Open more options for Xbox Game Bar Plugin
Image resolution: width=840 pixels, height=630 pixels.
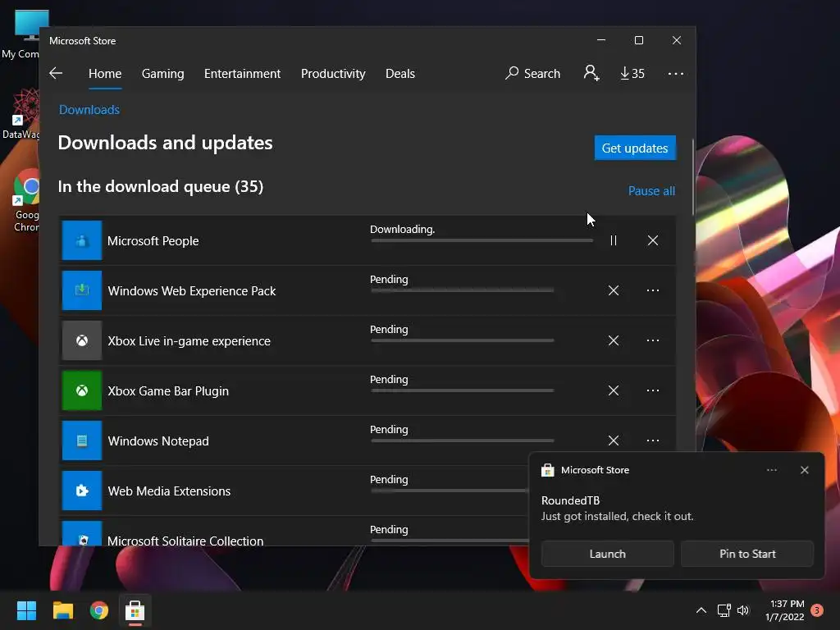point(652,390)
